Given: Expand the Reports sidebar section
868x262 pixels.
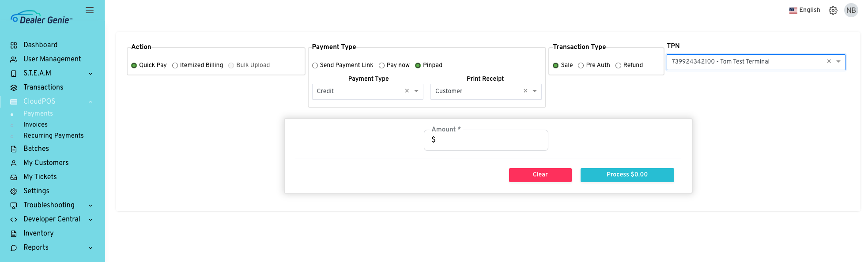Looking at the screenshot, I should (x=52, y=247).
